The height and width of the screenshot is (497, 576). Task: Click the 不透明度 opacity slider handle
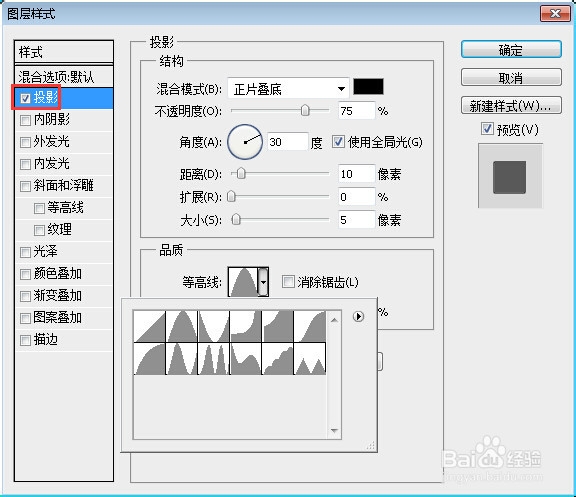tap(305, 110)
